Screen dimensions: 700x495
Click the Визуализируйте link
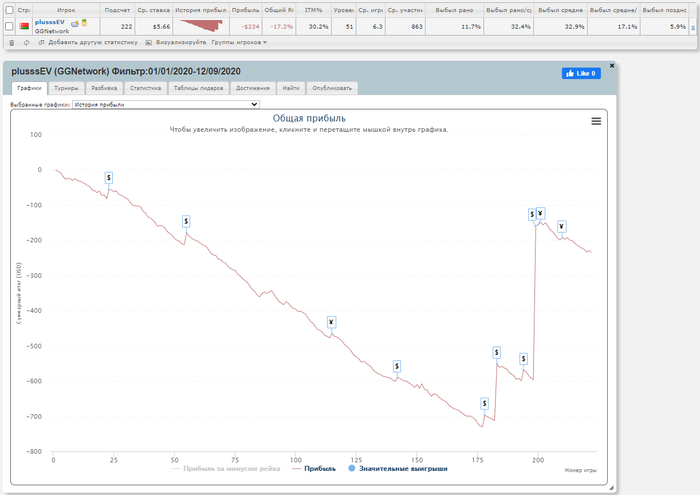[x=181, y=42]
